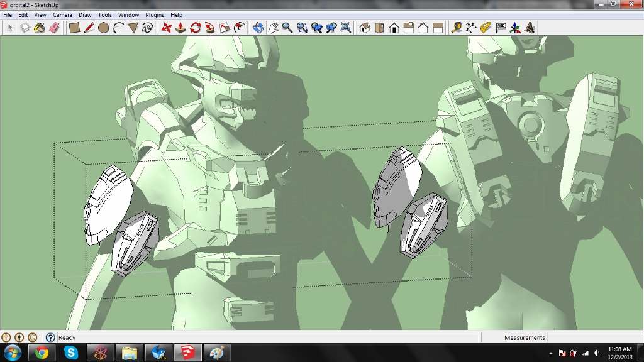Viewport: 644px width, 362px height.
Task: Activate the Axes tool
Action: [515, 28]
